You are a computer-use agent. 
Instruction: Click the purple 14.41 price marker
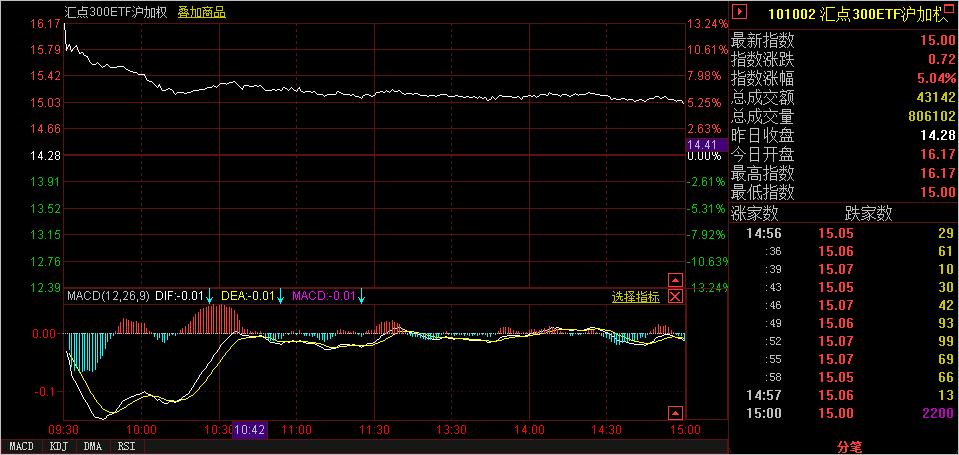706,145
